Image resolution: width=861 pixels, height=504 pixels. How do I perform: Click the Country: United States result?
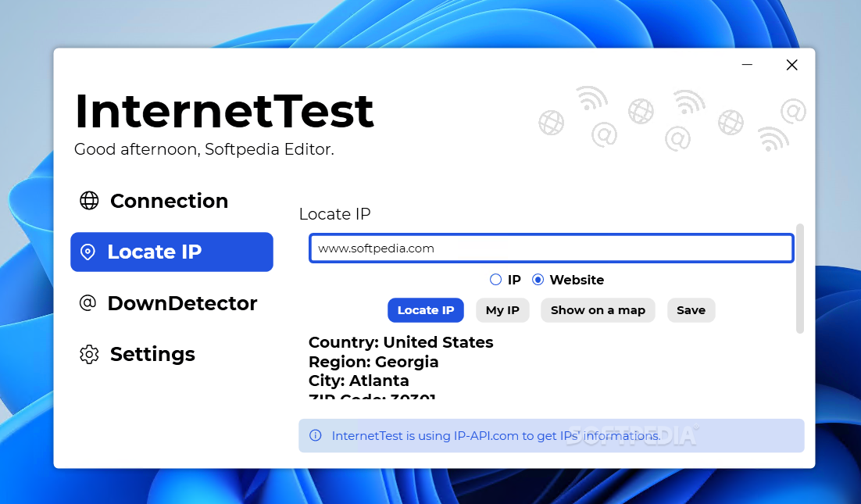tap(401, 342)
